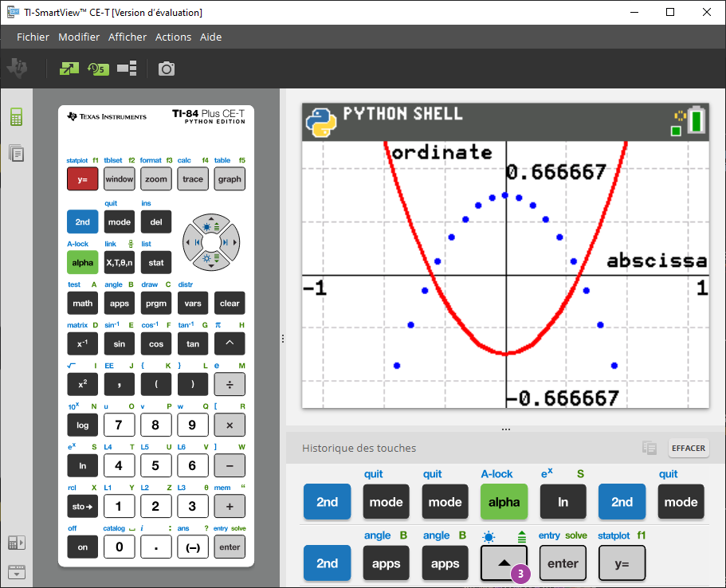Click the bottom collapse panel sidebar icon

(16, 572)
